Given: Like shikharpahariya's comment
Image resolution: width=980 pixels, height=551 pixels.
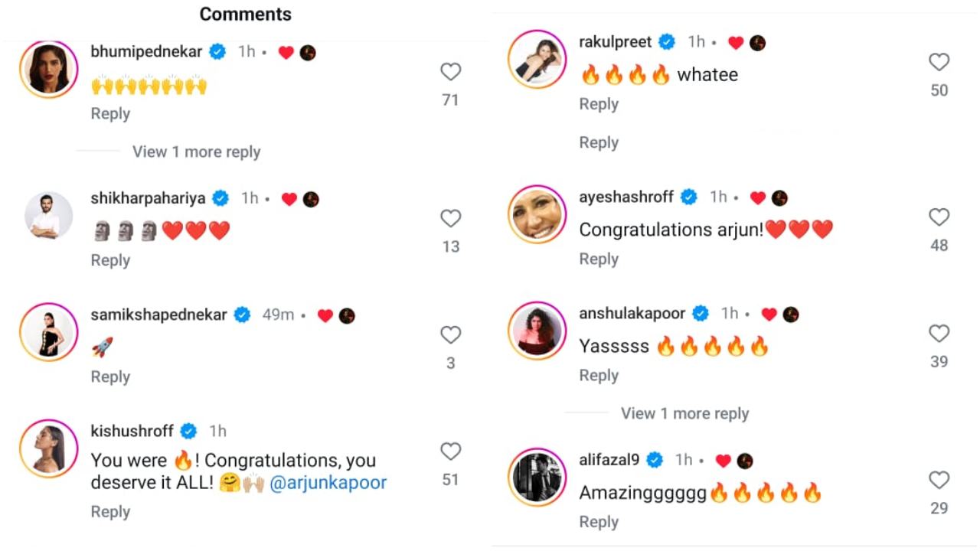Looking at the screenshot, I should (450, 219).
